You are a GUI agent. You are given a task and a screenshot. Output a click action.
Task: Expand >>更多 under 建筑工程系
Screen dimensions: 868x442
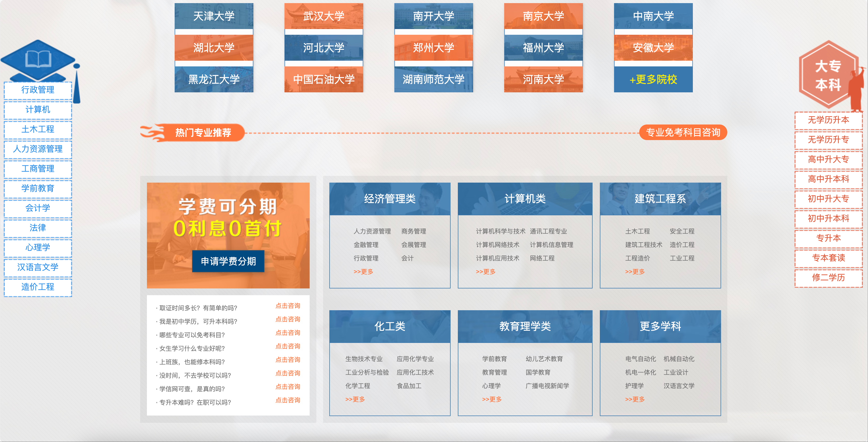coord(635,272)
